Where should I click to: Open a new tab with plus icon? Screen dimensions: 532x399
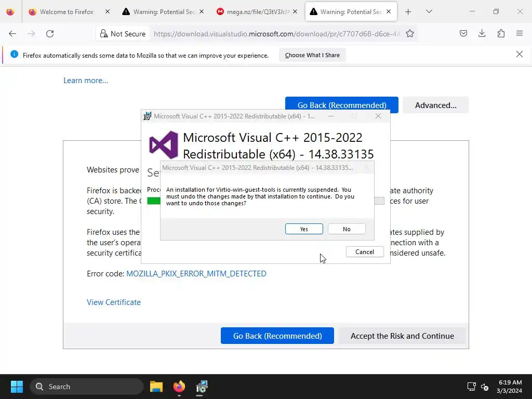(x=408, y=11)
